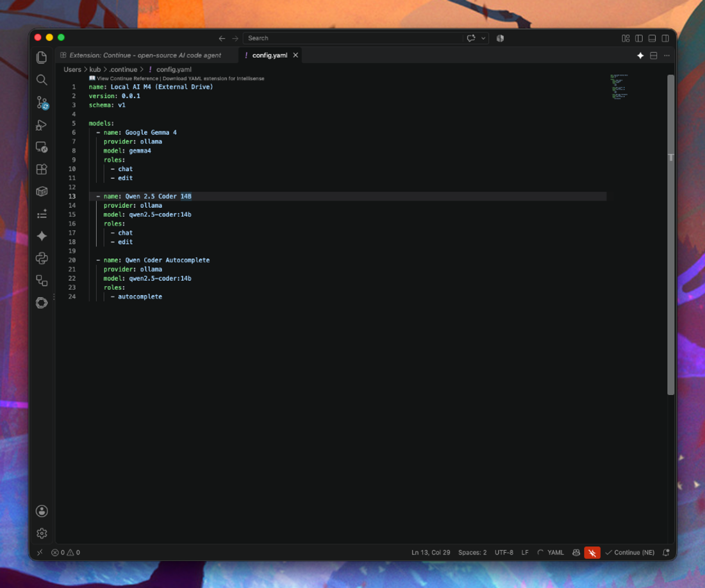Go to line via Ln 13, Col 29
Image resolution: width=705 pixels, height=588 pixels.
(x=431, y=553)
